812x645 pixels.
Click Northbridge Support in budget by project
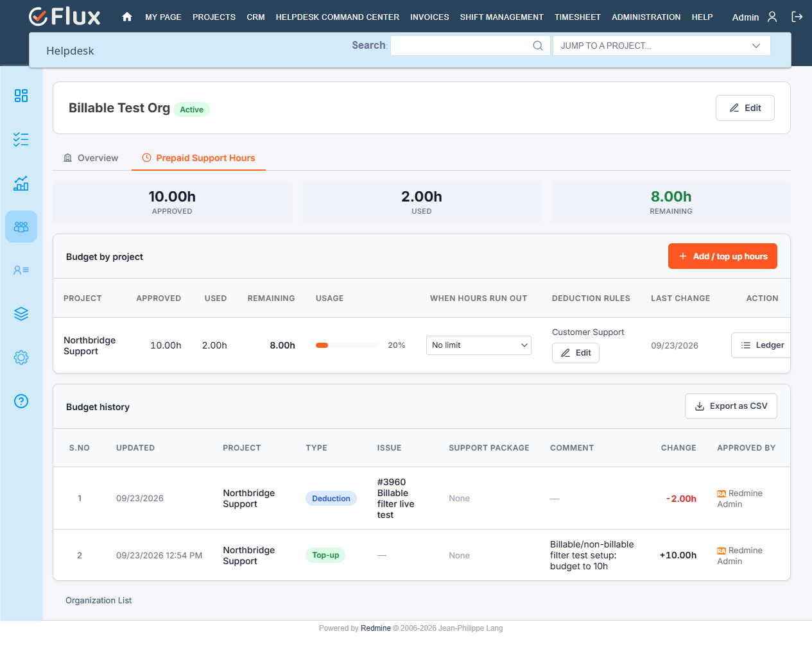click(x=90, y=345)
